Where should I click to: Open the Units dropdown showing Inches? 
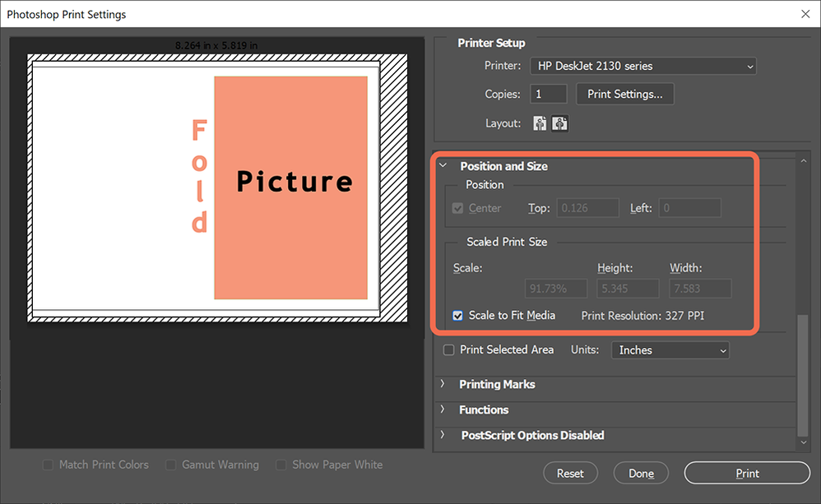[671, 350]
